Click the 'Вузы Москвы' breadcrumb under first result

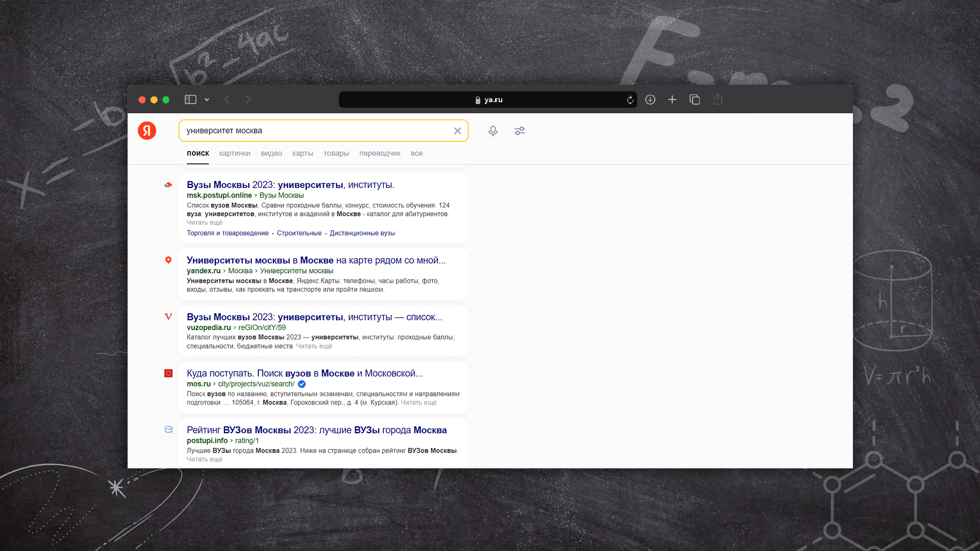click(281, 195)
